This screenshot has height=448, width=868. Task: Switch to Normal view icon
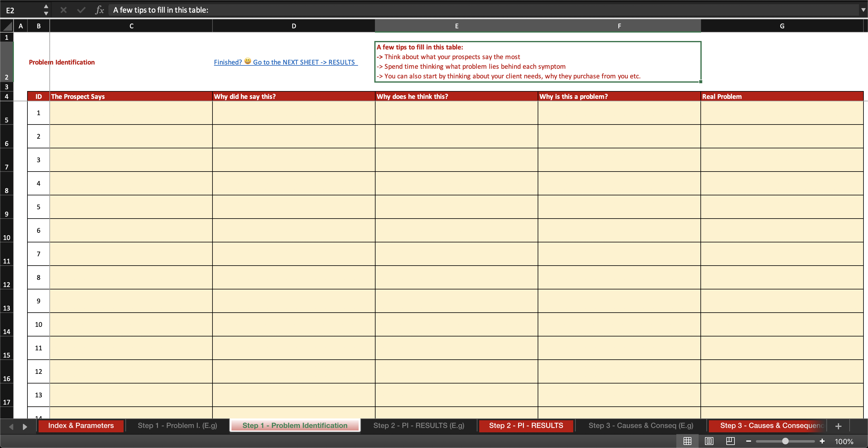[687, 441]
